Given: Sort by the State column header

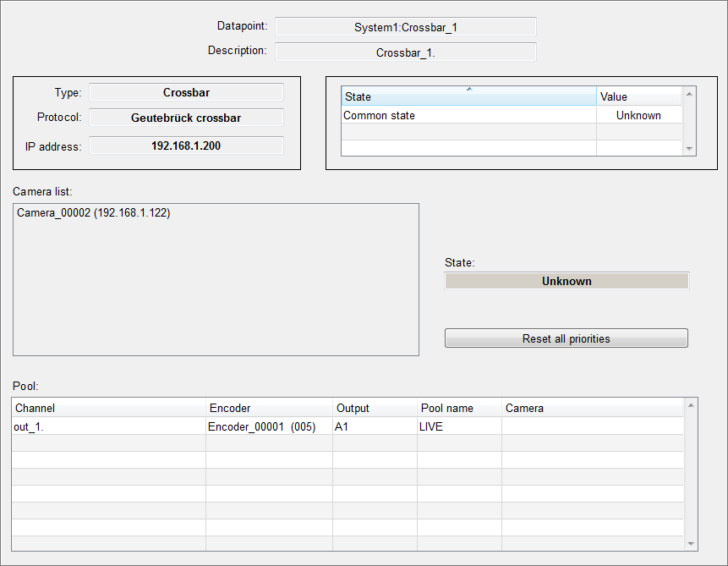Looking at the screenshot, I should click(468, 96).
